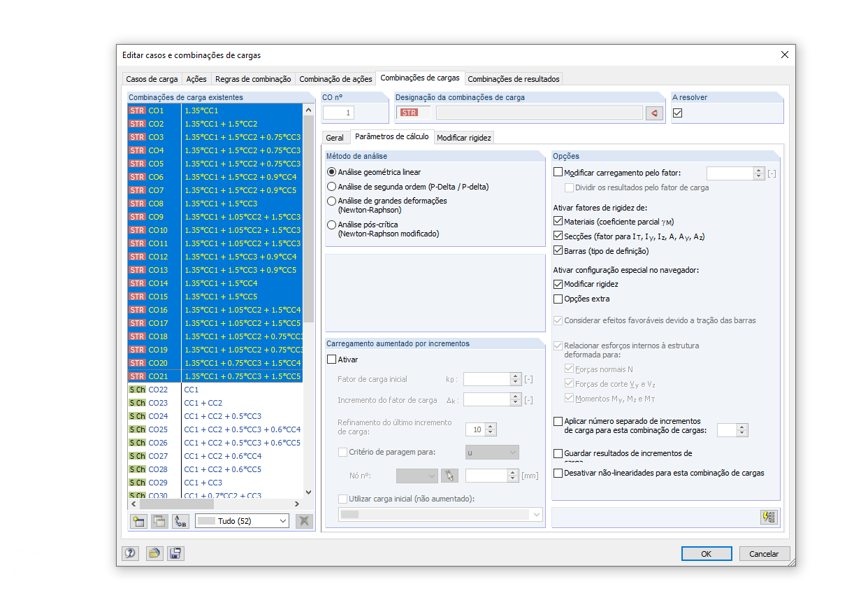Click the list horizontal scrollbar right arrow
This screenshot has width=868, height=612.
click(296, 504)
